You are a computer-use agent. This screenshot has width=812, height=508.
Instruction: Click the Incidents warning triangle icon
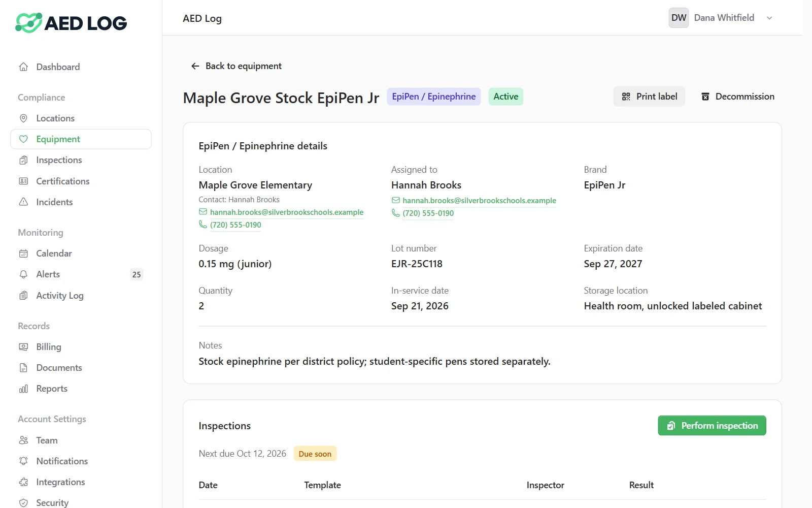(x=23, y=202)
